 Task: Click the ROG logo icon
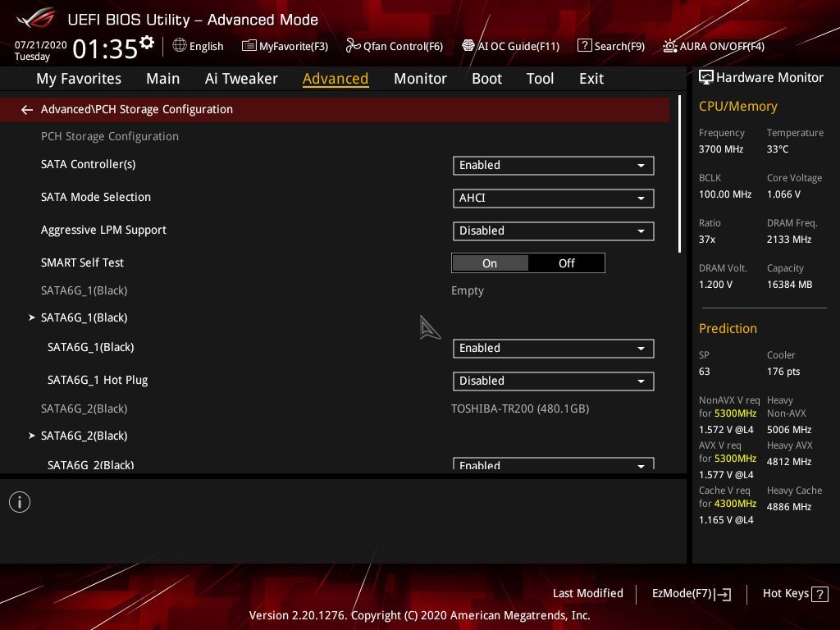35,18
